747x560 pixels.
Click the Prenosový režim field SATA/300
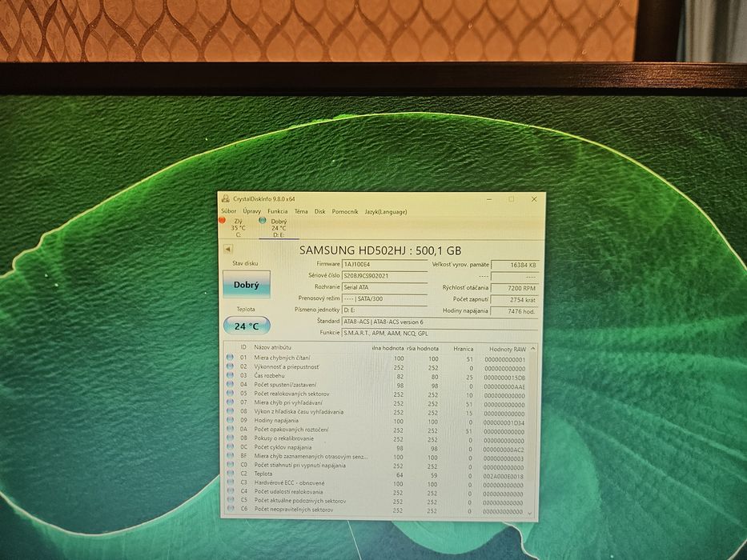tap(384, 299)
